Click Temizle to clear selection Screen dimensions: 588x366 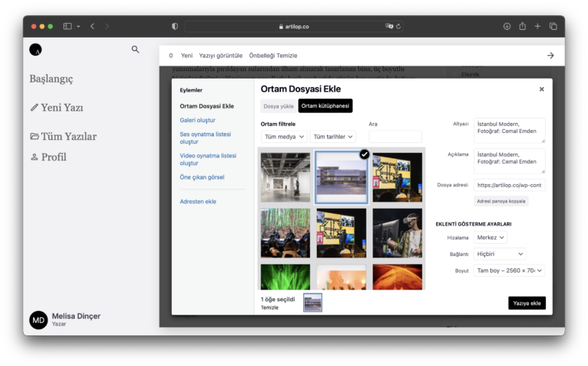pyautogui.click(x=270, y=307)
